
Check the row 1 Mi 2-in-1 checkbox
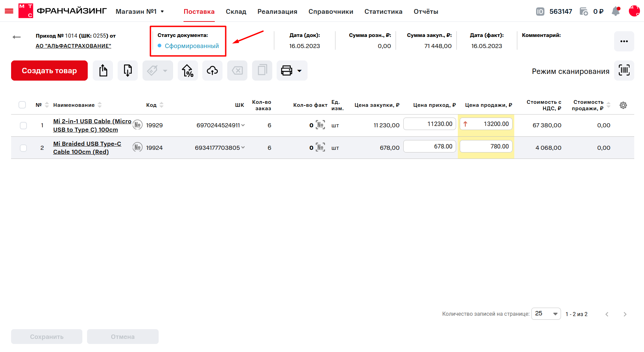(x=23, y=125)
